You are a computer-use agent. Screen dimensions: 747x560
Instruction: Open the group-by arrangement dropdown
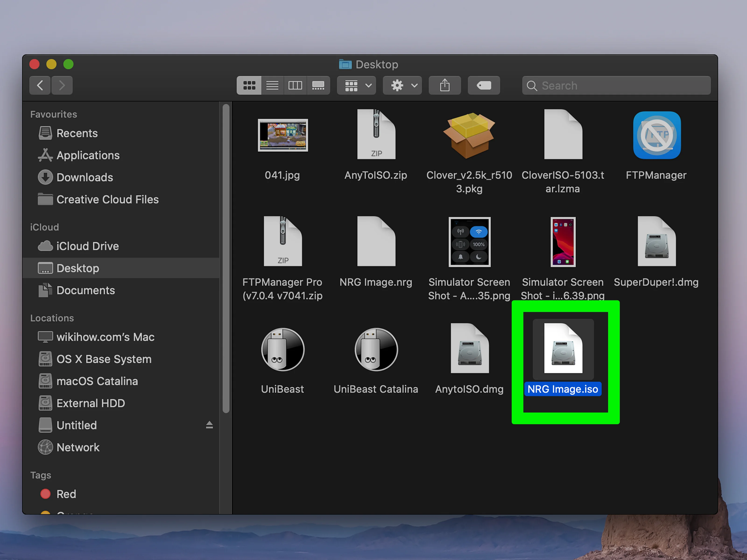[357, 85]
